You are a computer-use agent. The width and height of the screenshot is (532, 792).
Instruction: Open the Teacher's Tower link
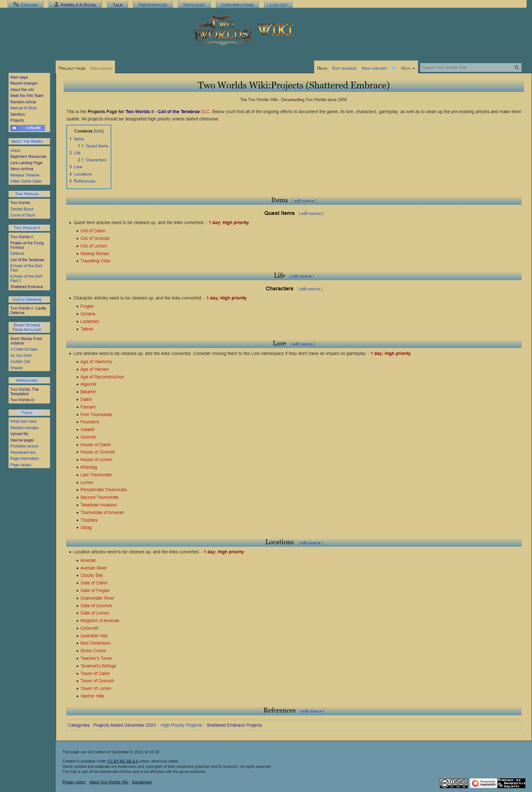pos(96,658)
